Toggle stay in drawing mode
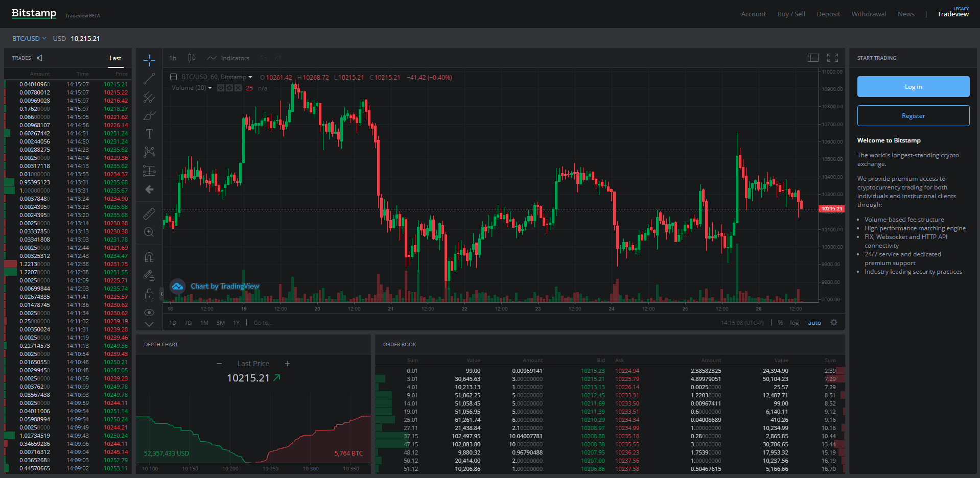This screenshot has width=980, height=478. (x=149, y=276)
